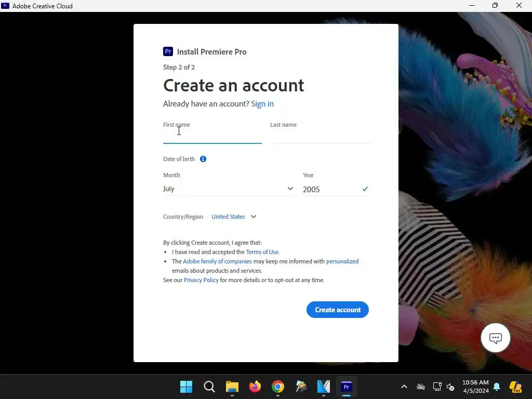532x399 pixels.
Task: Click into the Last name input field
Action: click(x=320, y=136)
